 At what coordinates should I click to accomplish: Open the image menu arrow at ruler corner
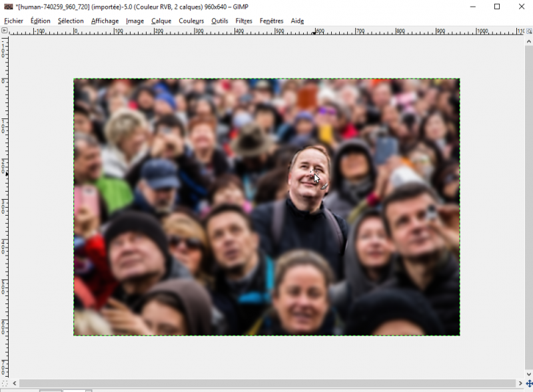(x=5, y=31)
